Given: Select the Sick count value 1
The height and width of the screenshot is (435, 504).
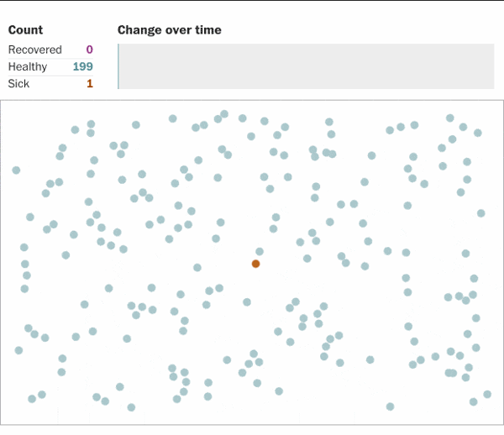Looking at the screenshot, I should [x=89, y=84].
